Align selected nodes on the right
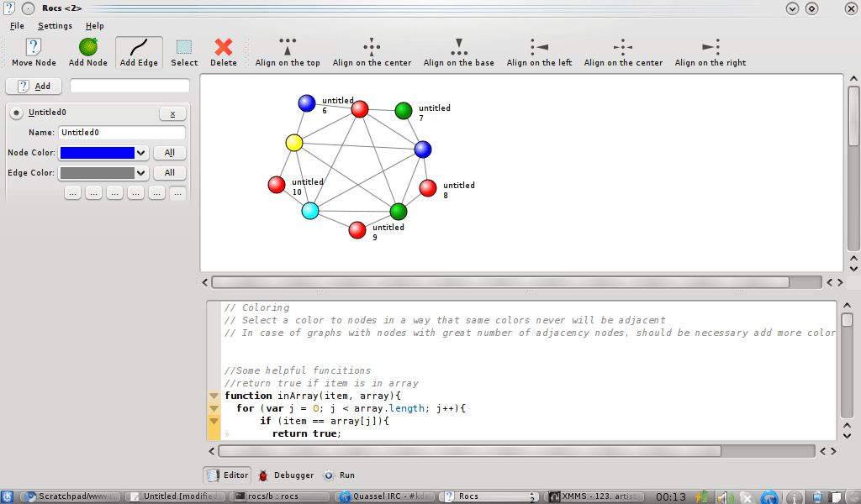The width and height of the screenshot is (861, 504). [x=710, y=52]
